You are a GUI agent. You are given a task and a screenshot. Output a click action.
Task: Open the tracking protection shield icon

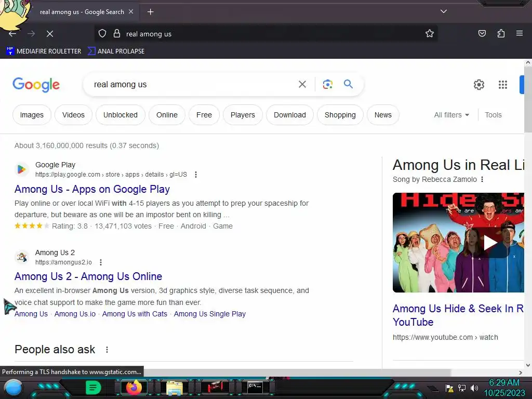tap(102, 34)
